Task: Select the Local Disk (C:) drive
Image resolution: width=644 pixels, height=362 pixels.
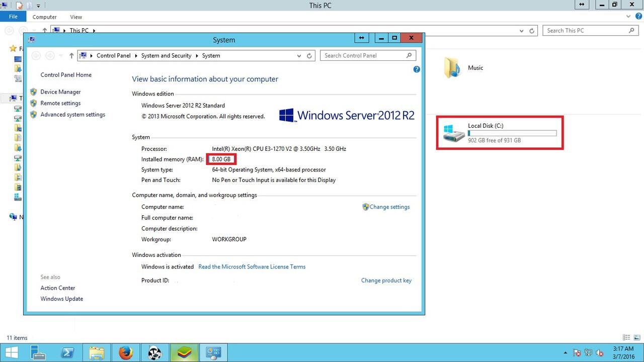Action: pyautogui.click(x=500, y=133)
